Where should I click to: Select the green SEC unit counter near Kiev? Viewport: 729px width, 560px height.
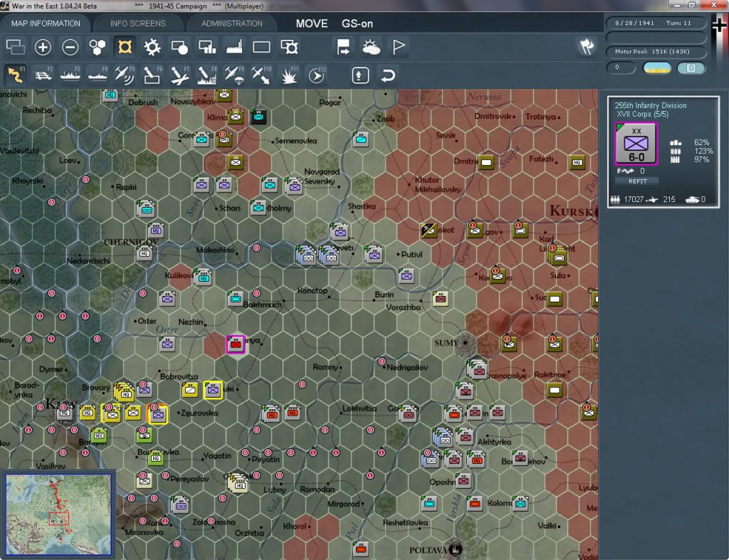click(x=98, y=435)
